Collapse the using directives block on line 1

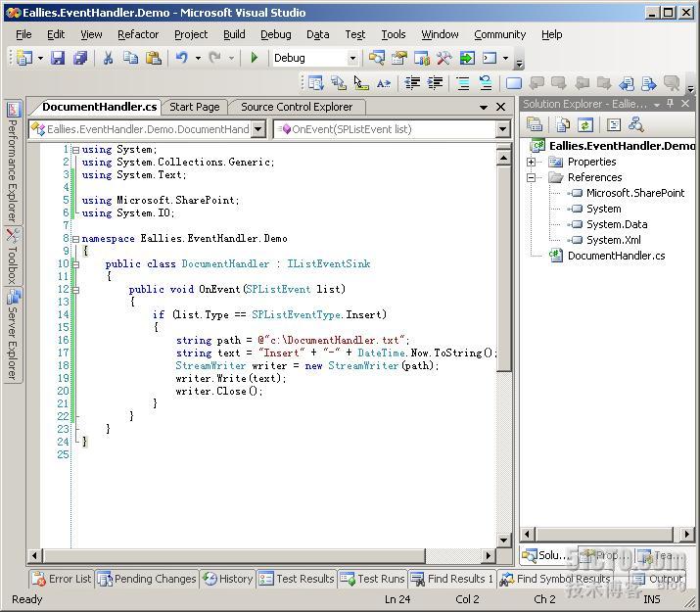click(x=76, y=150)
